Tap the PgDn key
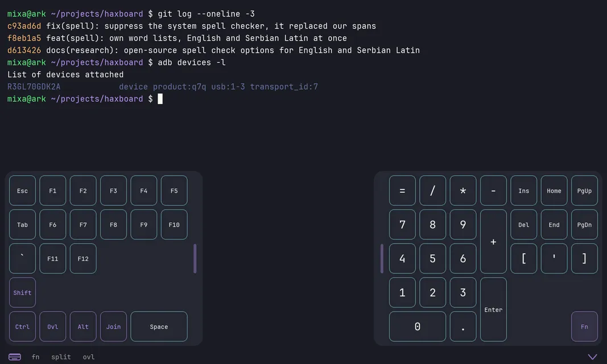The width and height of the screenshot is (607, 364). pyautogui.click(x=585, y=224)
